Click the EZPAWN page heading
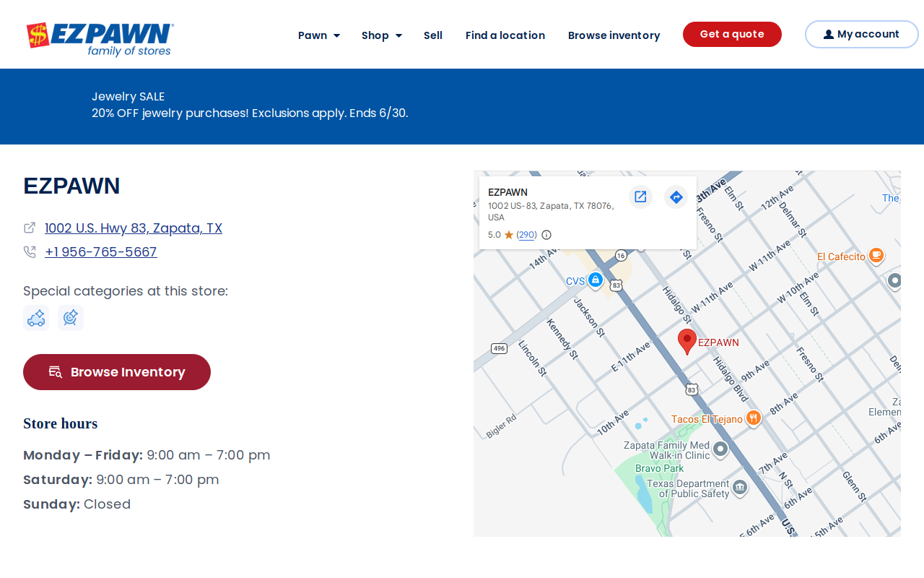The height and width of the screenshot is (578, 924). (x=71, y=186)
